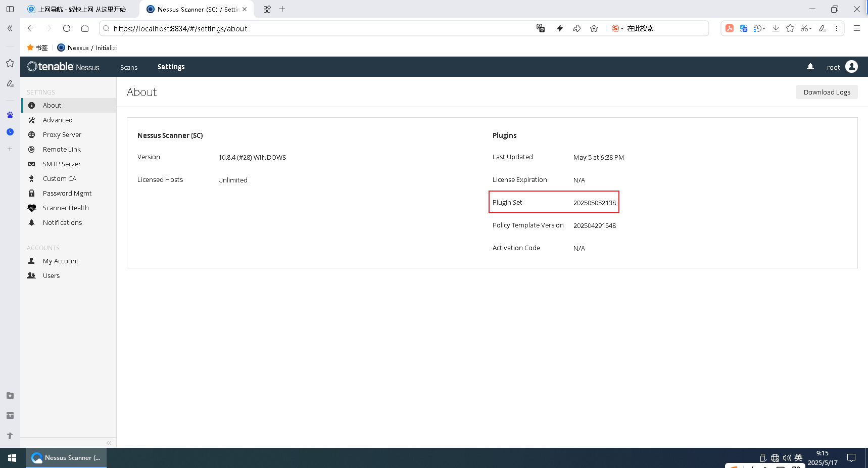Switch input method via 英 indicator
The image size is (868, 468).
798,457
